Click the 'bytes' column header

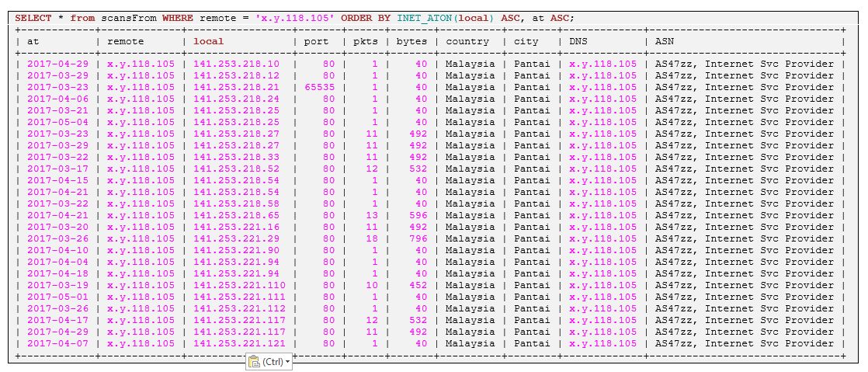pyautogui.click(x=411, y=41)
